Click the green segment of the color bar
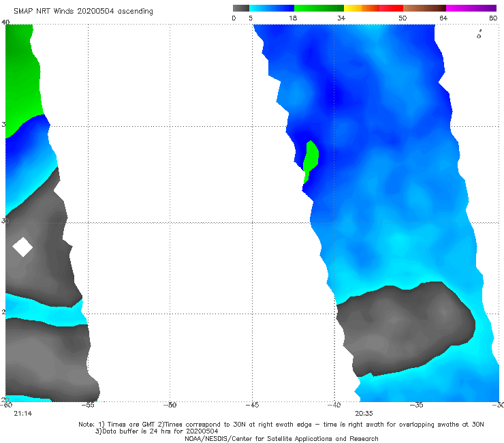The width and height of the screenshot is (504, 443). click(x=319, y=8)
